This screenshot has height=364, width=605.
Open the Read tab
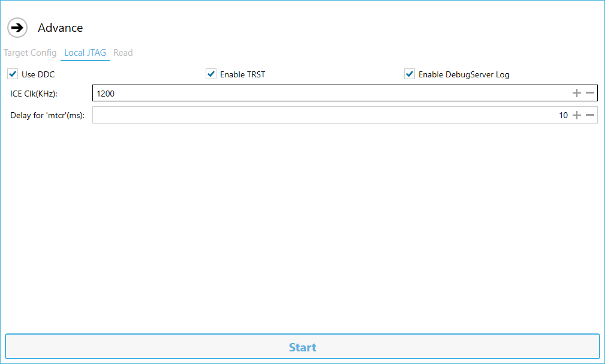123,53
